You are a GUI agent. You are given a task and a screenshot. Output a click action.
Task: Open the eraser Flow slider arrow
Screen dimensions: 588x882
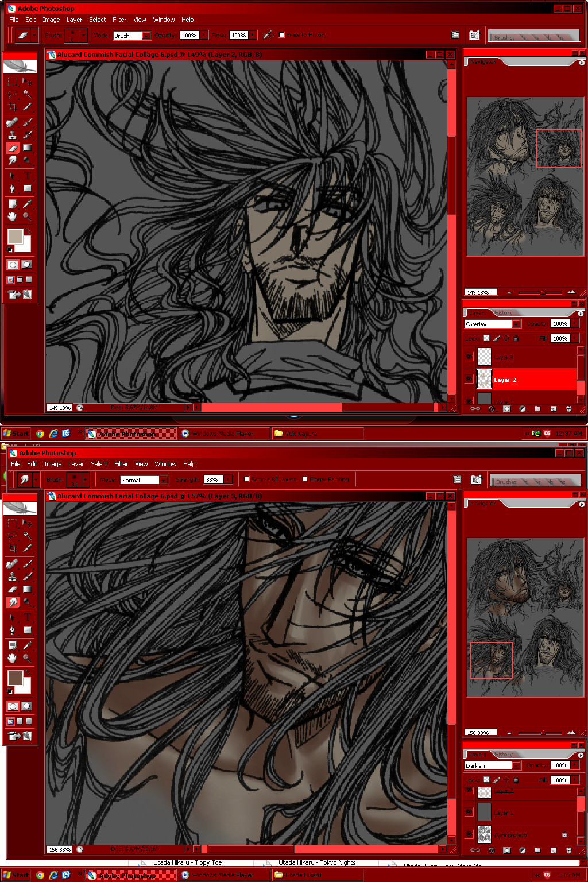coord(253,35)
